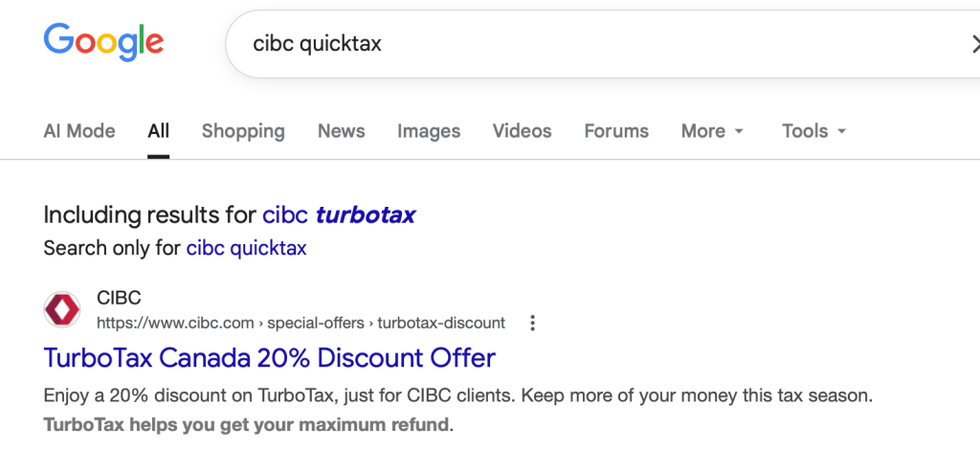This screenshot has width=980, height=473.
Task: Go to the News tab
Action: 342,131
